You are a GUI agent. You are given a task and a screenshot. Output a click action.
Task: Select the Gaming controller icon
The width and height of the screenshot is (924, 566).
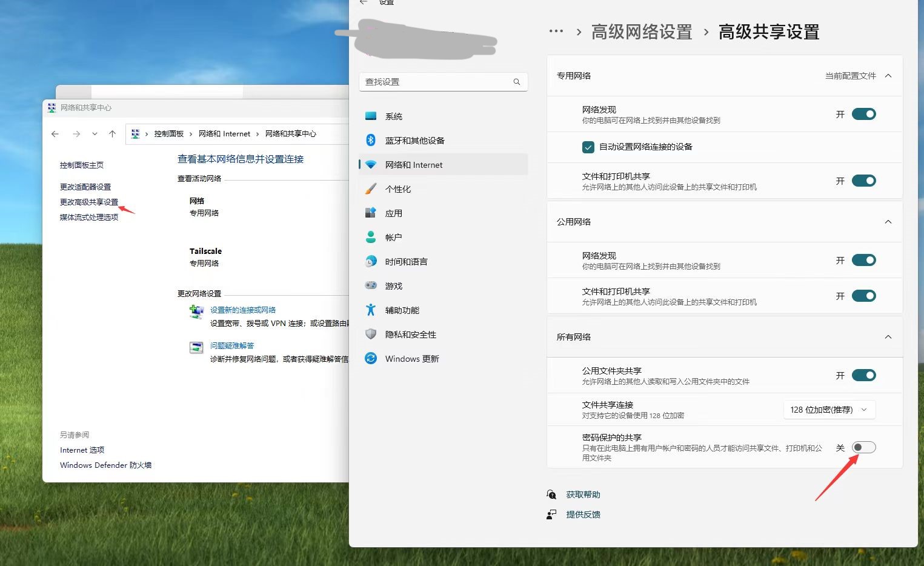coord(371,285)
